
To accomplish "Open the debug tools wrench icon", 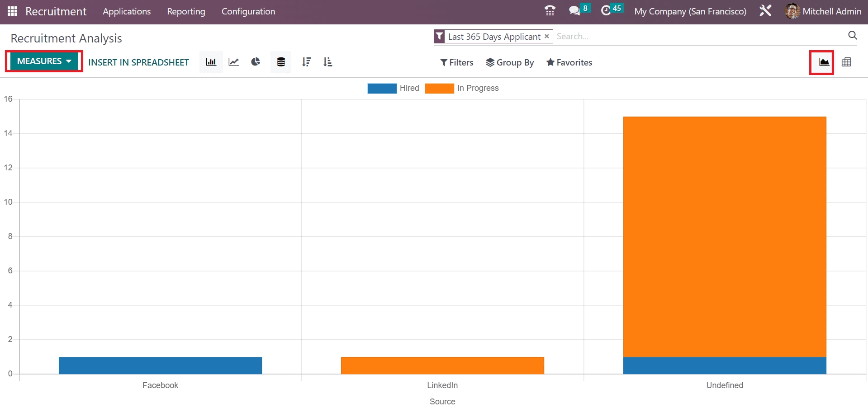I will pyautogui.click(x=765, y=11).
